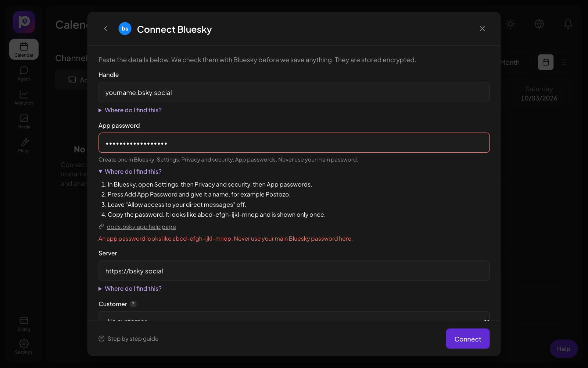The height and width of the screenshot is (368, 588).
Task: Open the Media sidebar icon
Action: coord(24,121)
